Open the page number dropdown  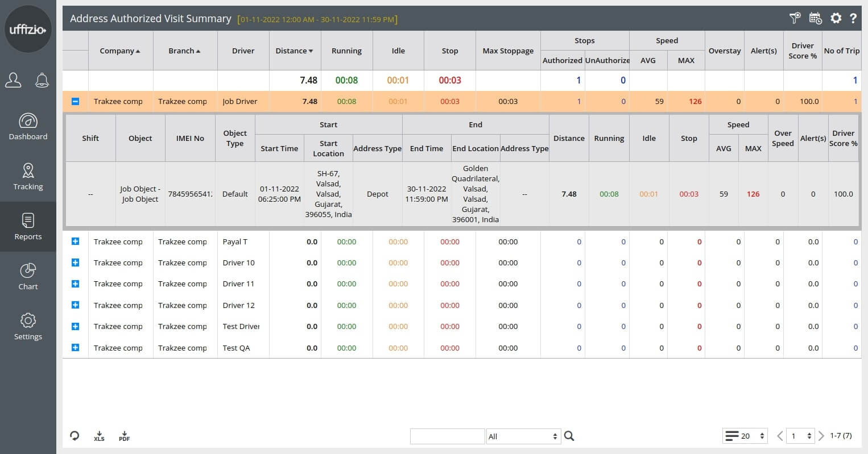pos(800,436)
